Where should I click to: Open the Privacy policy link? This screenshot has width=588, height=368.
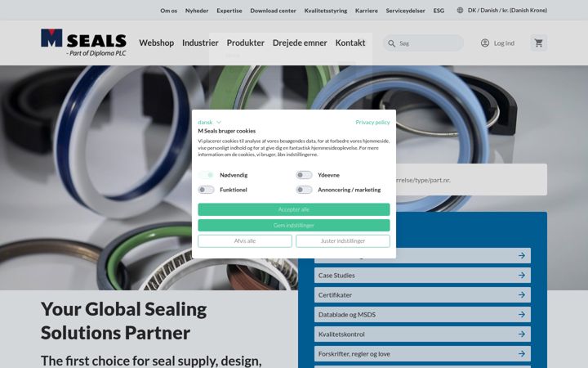(x=372, y=122)
